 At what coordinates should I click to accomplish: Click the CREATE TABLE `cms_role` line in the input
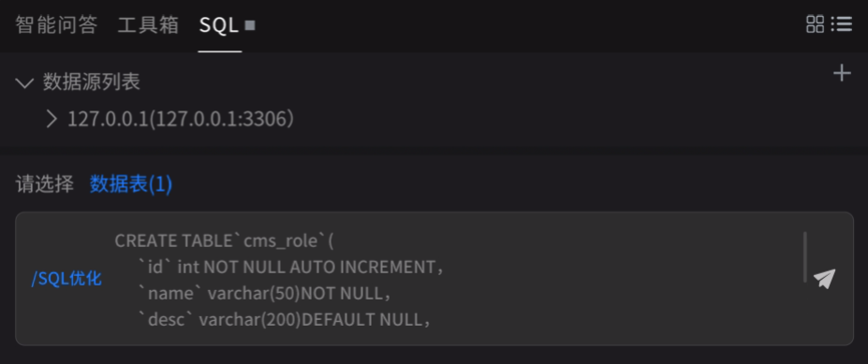click(x=224, y=241)
